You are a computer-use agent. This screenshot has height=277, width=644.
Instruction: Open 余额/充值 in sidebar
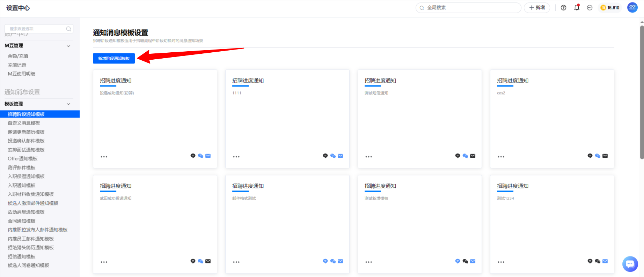[18, 56]
